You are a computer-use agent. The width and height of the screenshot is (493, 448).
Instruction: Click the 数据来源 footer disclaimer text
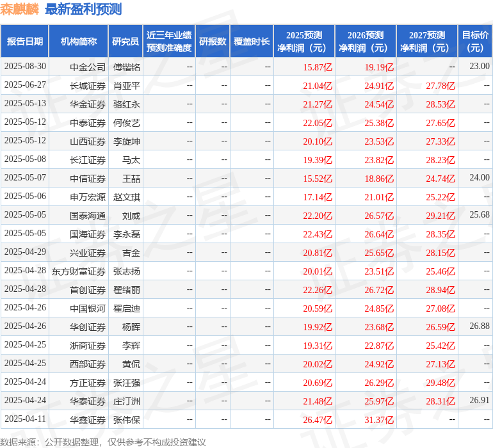[x=103, y=442]
